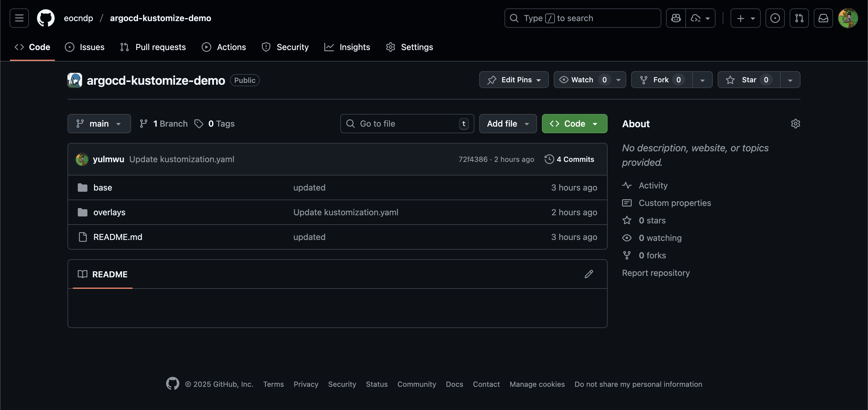Switch to the Insights tab

pos(347,47)
